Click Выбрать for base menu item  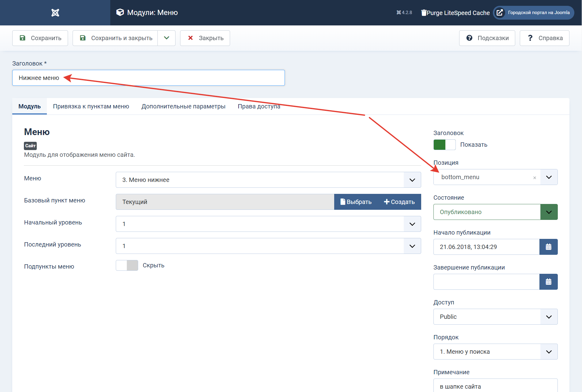(x=356, y=202)
